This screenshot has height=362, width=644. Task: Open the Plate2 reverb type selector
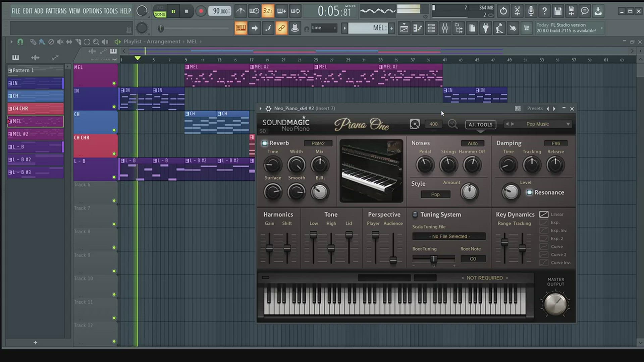(x=318, y=143)
